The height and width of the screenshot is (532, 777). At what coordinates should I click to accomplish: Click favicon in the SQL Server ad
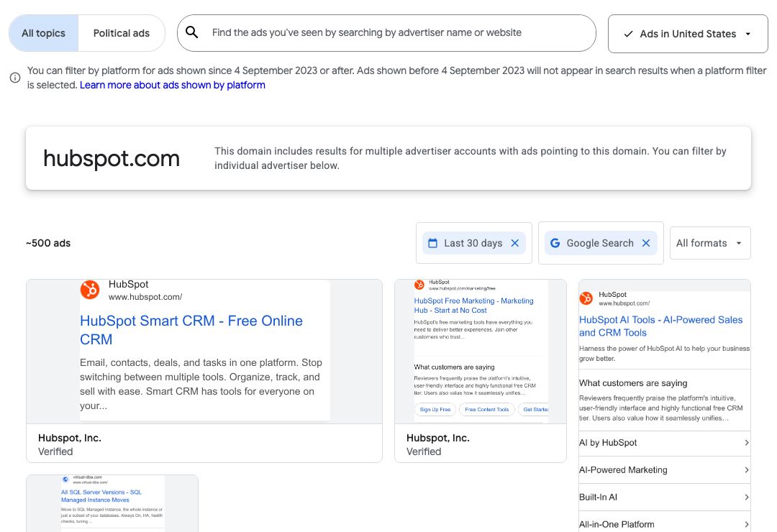click(65, 480)
